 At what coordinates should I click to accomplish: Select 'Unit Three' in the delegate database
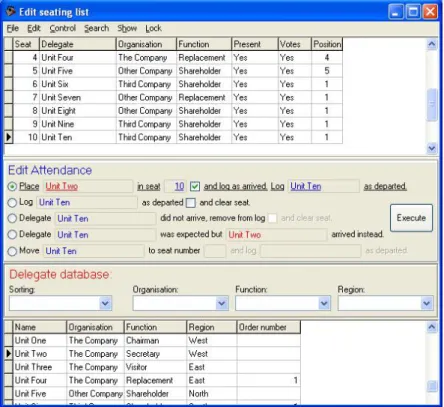40,367
